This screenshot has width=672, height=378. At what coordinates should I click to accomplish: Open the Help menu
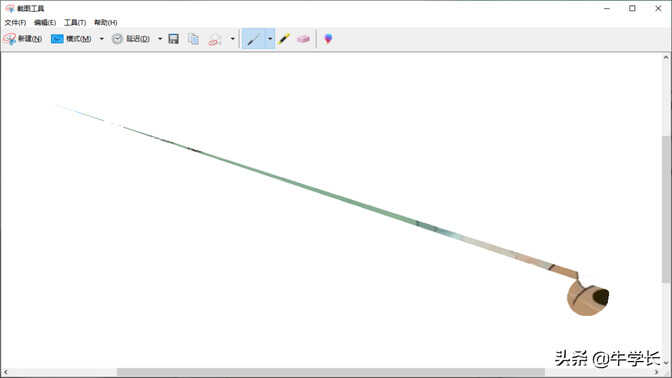(x=105, y=22)
